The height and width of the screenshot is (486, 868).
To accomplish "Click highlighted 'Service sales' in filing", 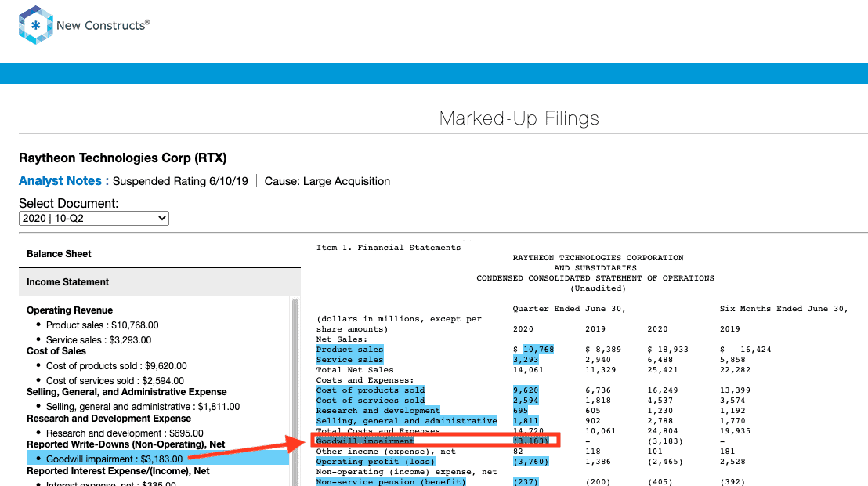I will (x=350, y=360).
